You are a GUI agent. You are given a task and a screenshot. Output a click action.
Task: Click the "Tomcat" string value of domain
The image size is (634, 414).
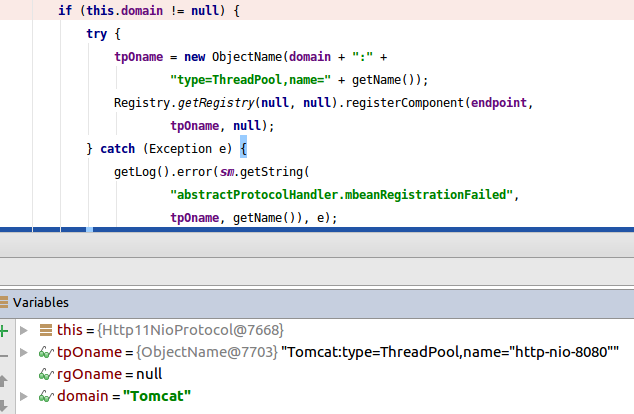pos(157,396)
